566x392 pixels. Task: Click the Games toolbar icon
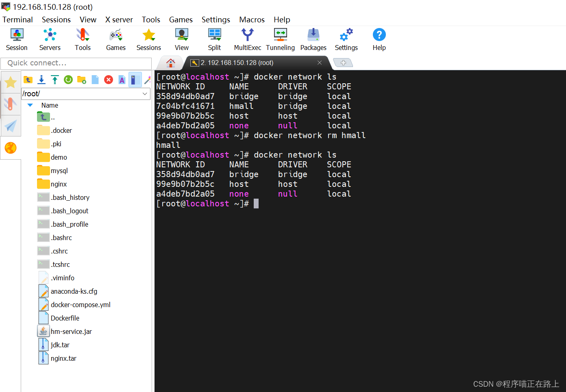[115, 39]
